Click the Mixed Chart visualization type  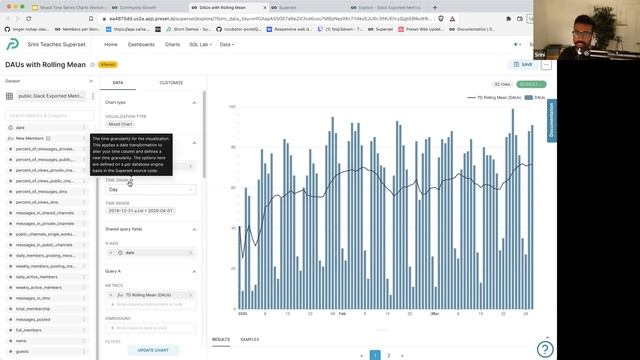(x=120, y=124)
